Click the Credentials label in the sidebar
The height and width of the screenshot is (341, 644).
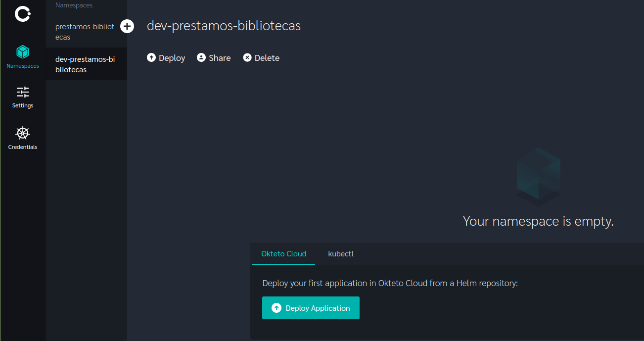23,147
